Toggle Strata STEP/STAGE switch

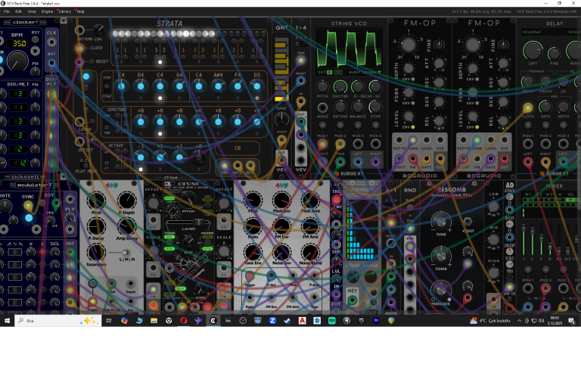tap(107, 87)
